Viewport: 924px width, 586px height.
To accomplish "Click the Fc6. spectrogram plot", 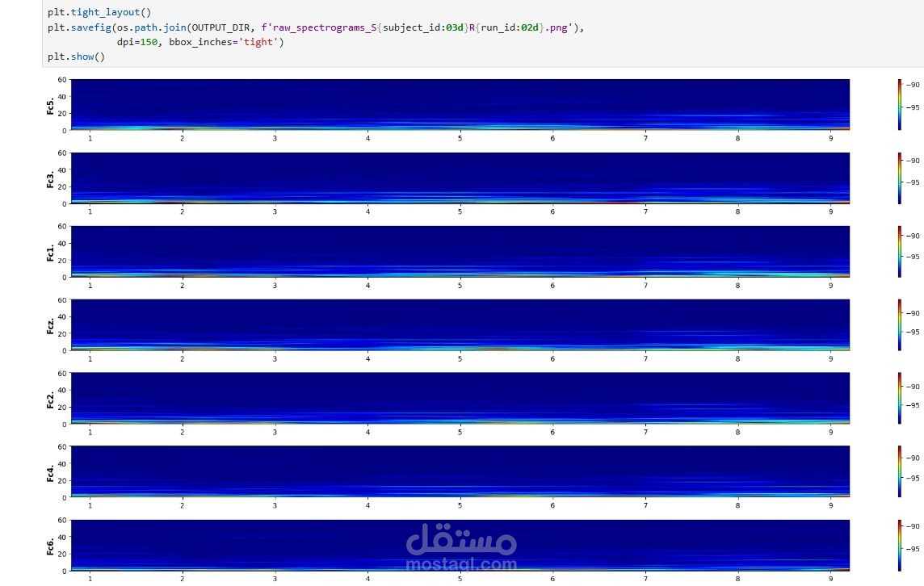I will point(460,546).
